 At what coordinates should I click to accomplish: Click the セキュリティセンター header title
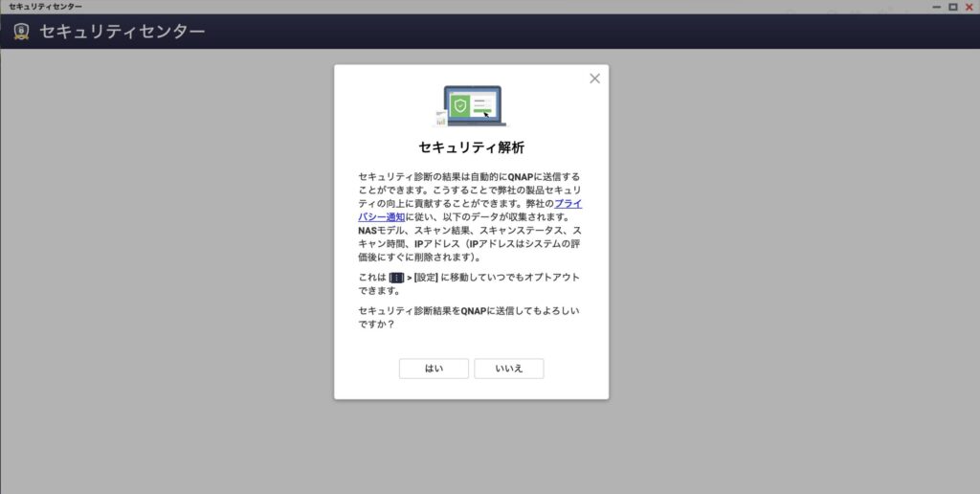122,32
